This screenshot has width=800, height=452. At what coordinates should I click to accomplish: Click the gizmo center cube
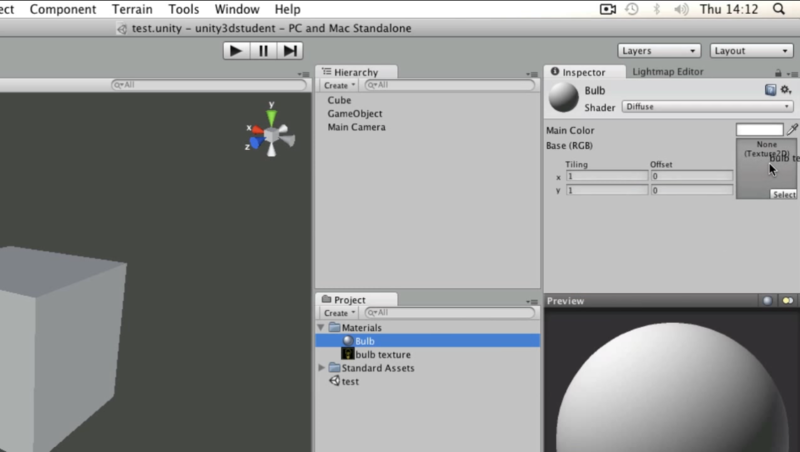coord(271,135)
